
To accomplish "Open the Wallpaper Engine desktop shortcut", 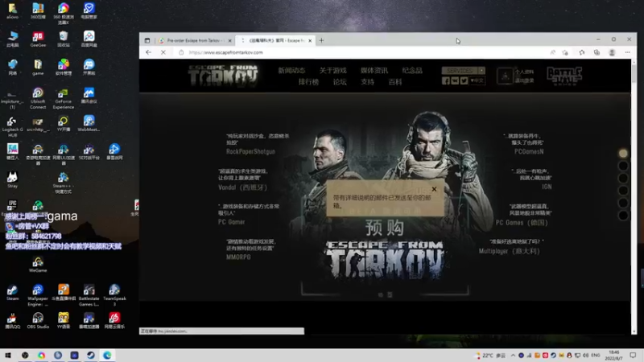I will point(38,295).
